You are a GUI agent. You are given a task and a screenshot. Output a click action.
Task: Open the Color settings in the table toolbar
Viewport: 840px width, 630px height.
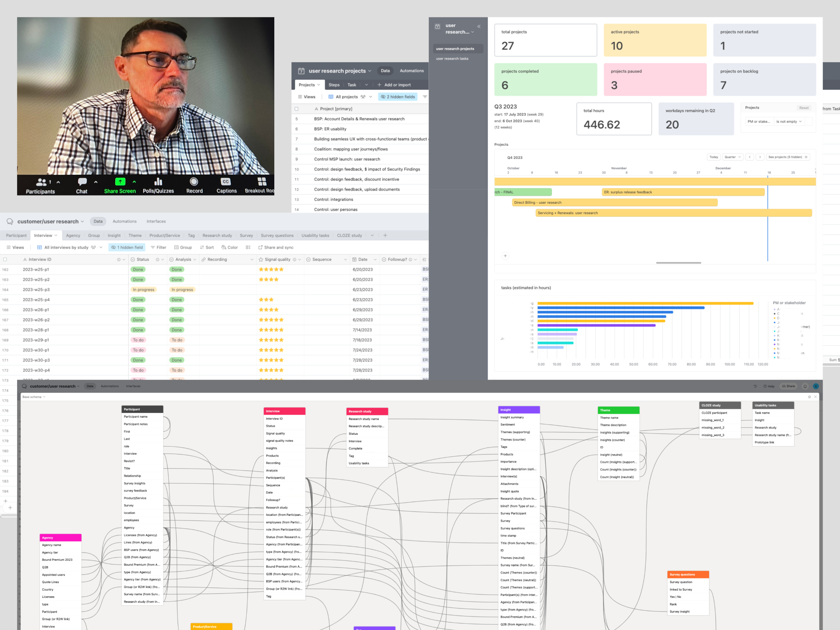[229, 247]
